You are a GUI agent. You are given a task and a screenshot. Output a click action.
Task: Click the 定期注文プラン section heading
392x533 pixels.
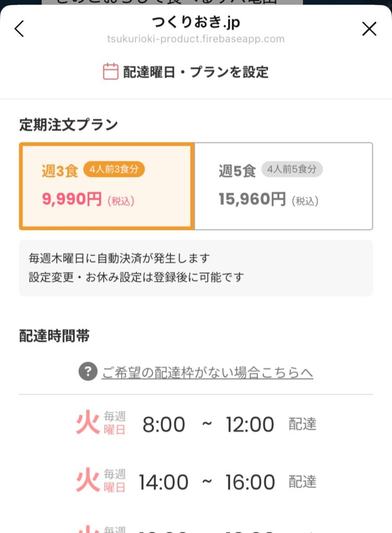(x=69, y=125)
